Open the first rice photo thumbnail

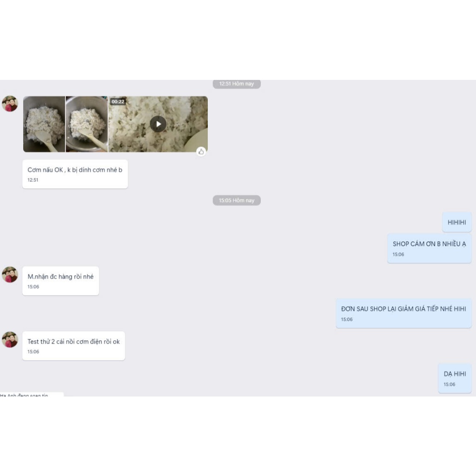pyautogui.click(x=44, y=124)
